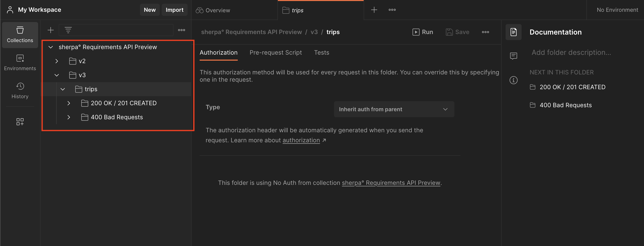Open the Comments pane icon
The width and height of the screenshot is (644, 246).
(513, 56)
